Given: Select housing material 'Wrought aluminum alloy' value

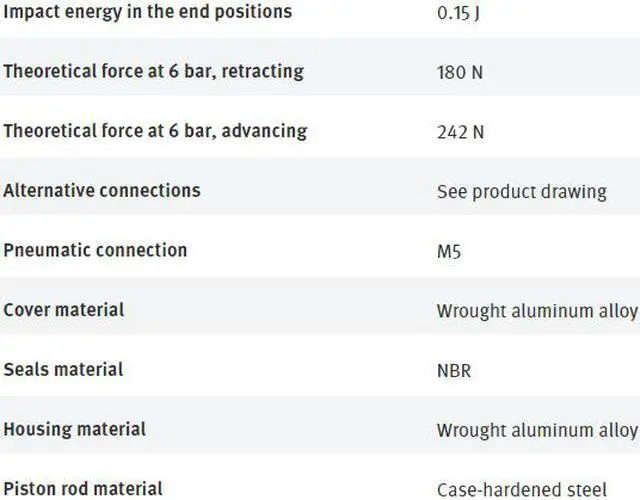Looking at the screenshot, I should (536, 430).
